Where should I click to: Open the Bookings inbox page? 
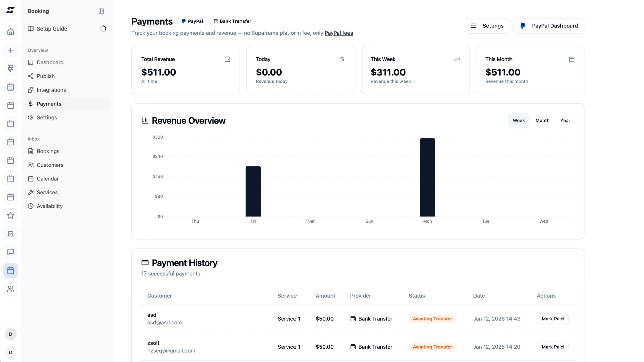point(48,151)
